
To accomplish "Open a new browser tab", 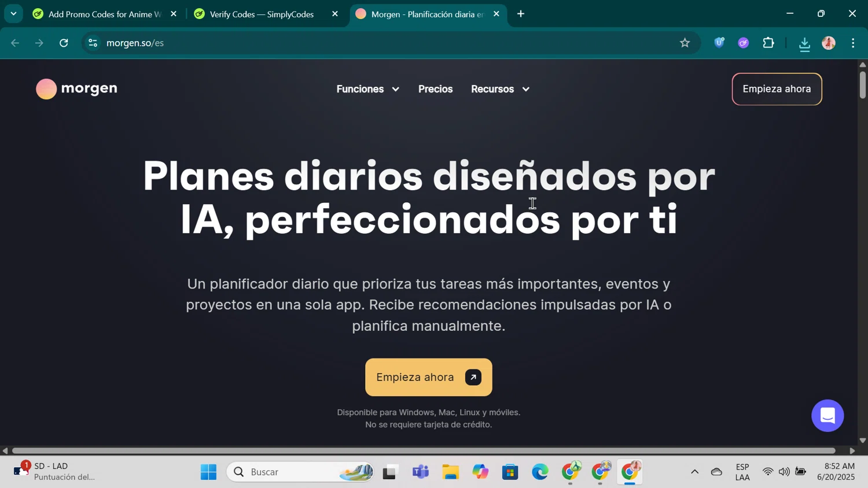I will 521,14.
